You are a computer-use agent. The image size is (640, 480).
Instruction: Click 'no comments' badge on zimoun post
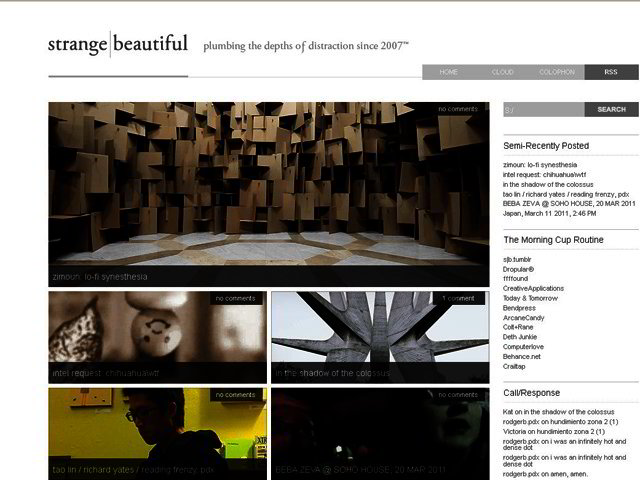[458, 109]
